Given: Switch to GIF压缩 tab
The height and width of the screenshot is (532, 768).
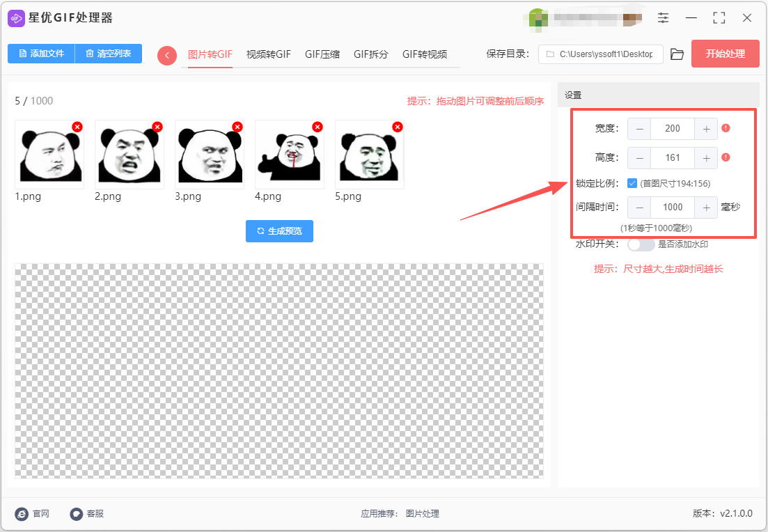Looking at the screenshot, I should coord(322,54).
